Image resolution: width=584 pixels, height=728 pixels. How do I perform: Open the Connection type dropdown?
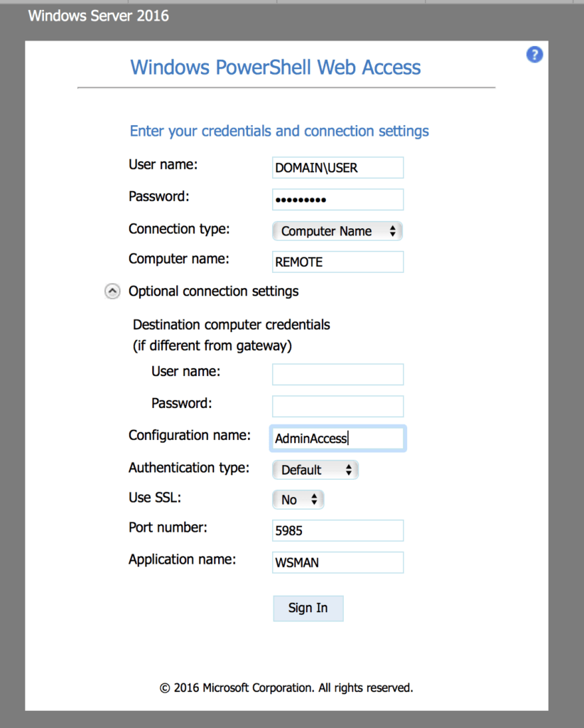coord(337,231)
